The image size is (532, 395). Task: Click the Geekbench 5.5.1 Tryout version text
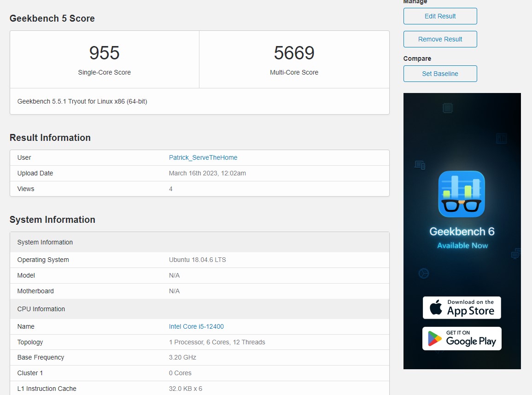pos(82,102)
